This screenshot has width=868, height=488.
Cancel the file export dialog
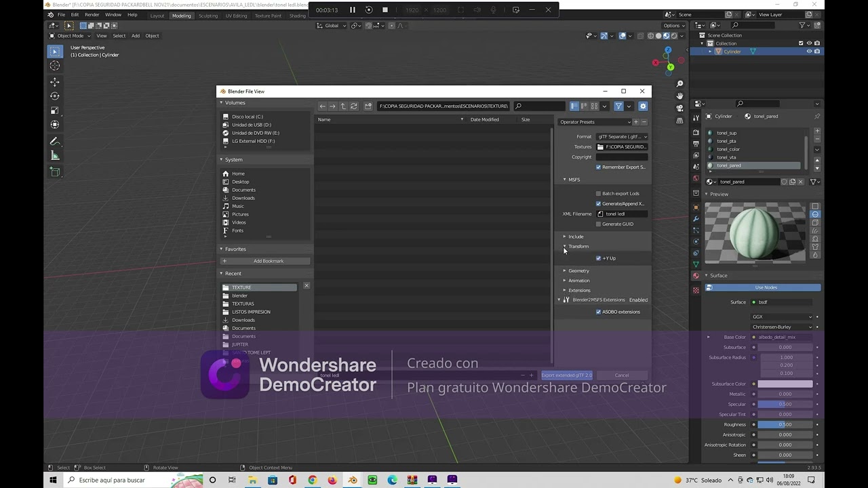pos(622,375)
